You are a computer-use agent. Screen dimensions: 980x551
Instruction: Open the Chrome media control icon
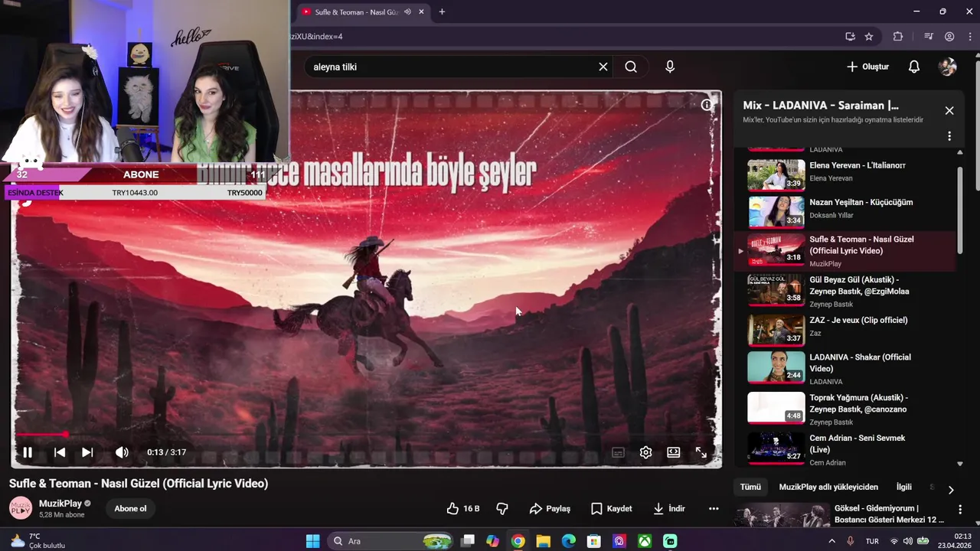click(x=929, y=36)
